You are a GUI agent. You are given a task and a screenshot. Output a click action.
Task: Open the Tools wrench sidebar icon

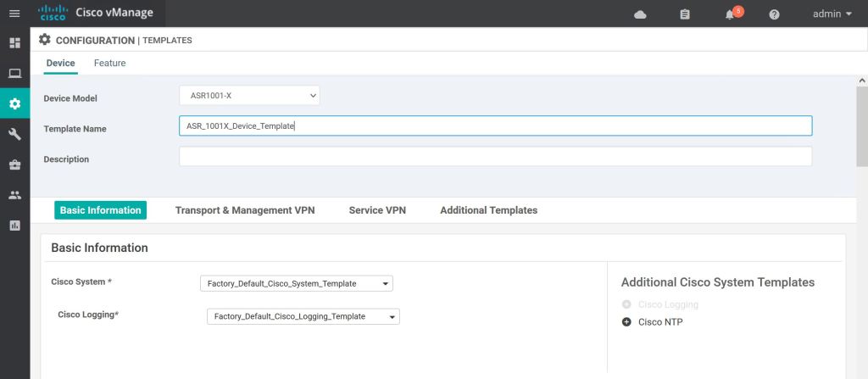[14, 134]
